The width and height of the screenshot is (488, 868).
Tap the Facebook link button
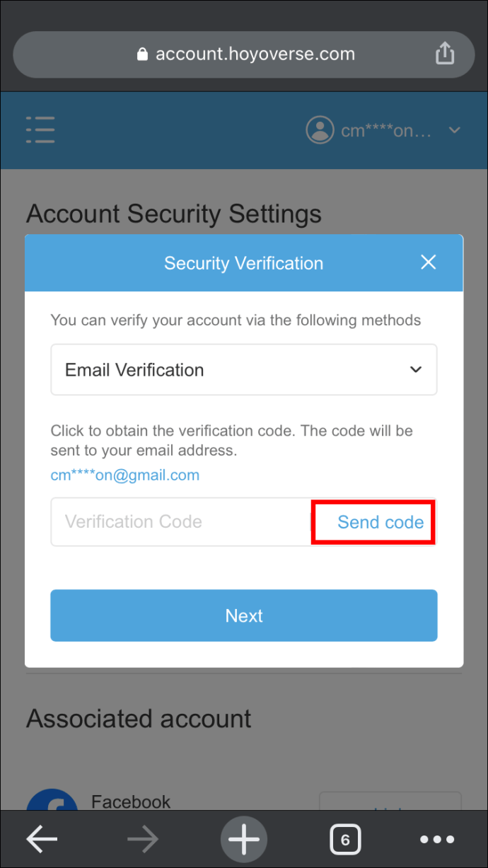pos(390,802)
